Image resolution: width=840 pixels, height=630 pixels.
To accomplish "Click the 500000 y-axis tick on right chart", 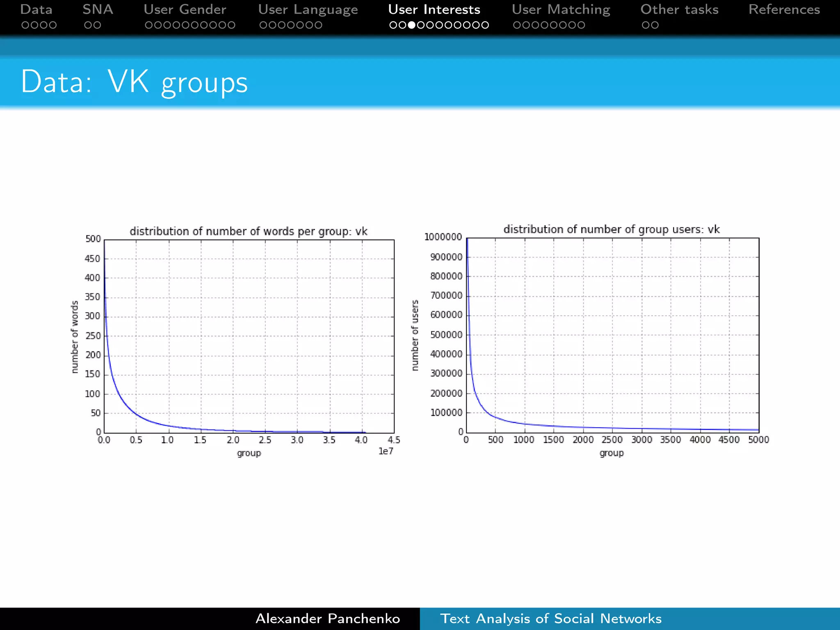I will pos(446,335).
